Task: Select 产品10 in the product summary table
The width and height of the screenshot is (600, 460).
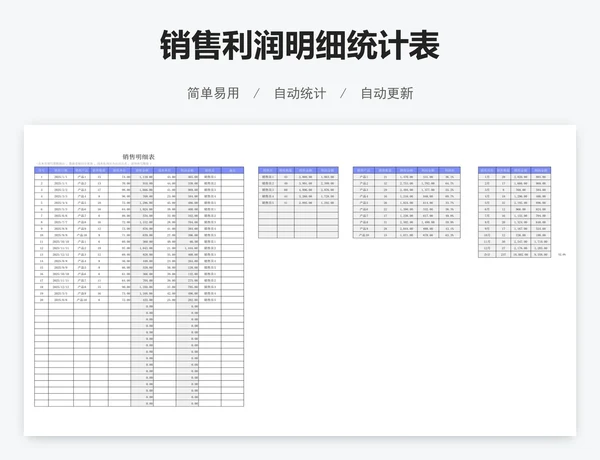Action: pyautogui.click(x=364, y=235)
